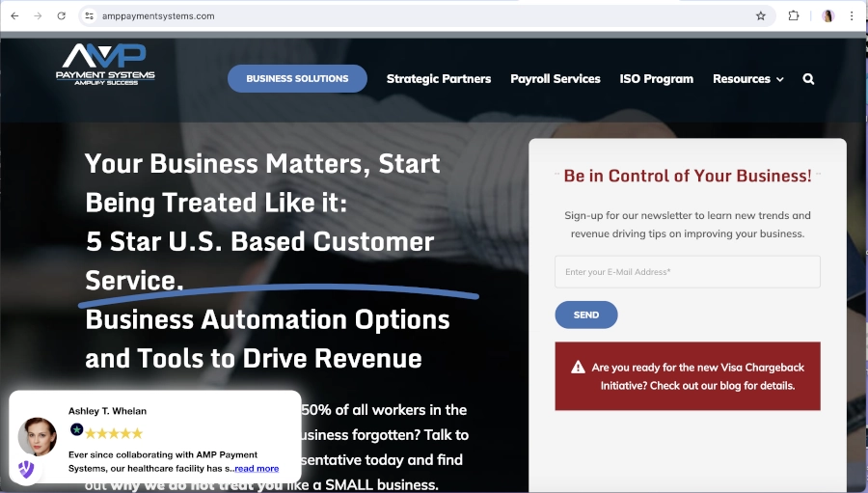Open the Visa Chargeback blog banner
This screenshot has height=493, width=868.
[688, 376]
